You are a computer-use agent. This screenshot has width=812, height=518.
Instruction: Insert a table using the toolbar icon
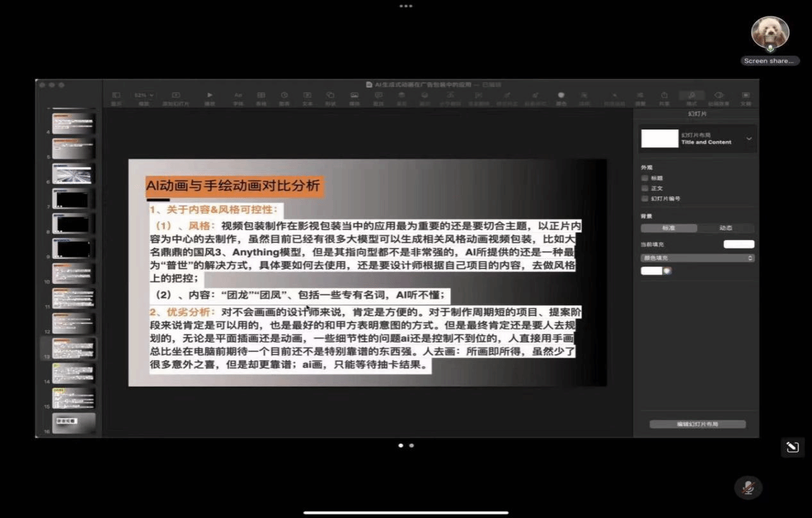[x=261, y=96]
